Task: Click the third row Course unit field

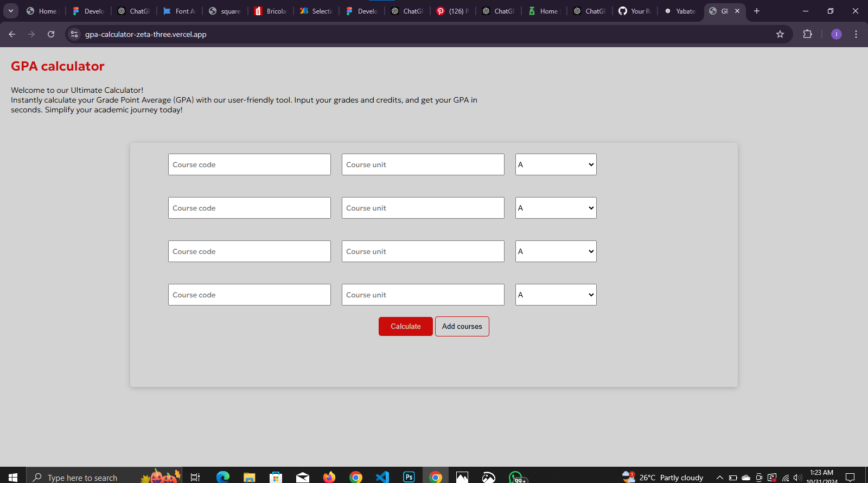Action: click(x=423, y=251)
